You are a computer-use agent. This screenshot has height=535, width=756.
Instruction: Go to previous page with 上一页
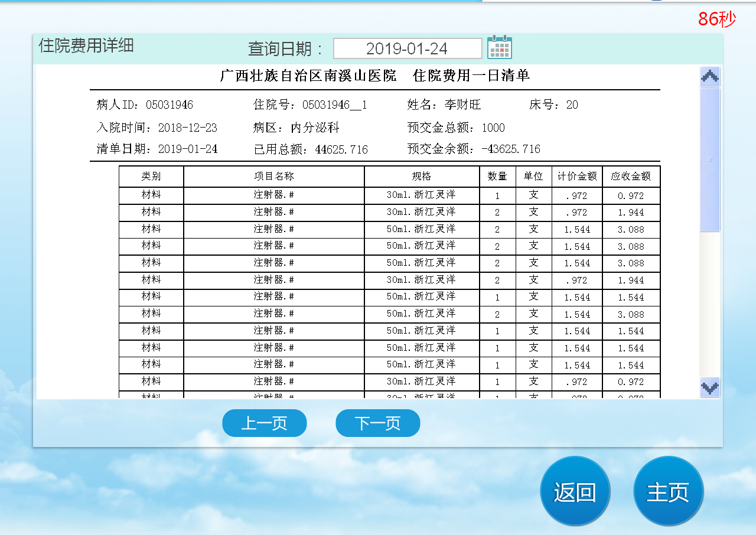click(264, 423)
